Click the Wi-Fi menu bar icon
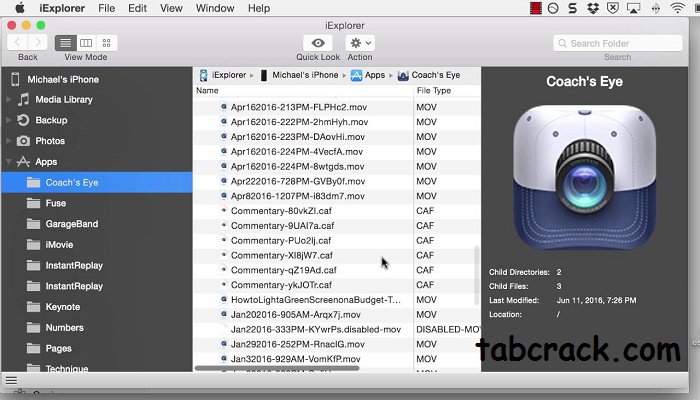This screenshot has width=700, height=400. point(677,8)
